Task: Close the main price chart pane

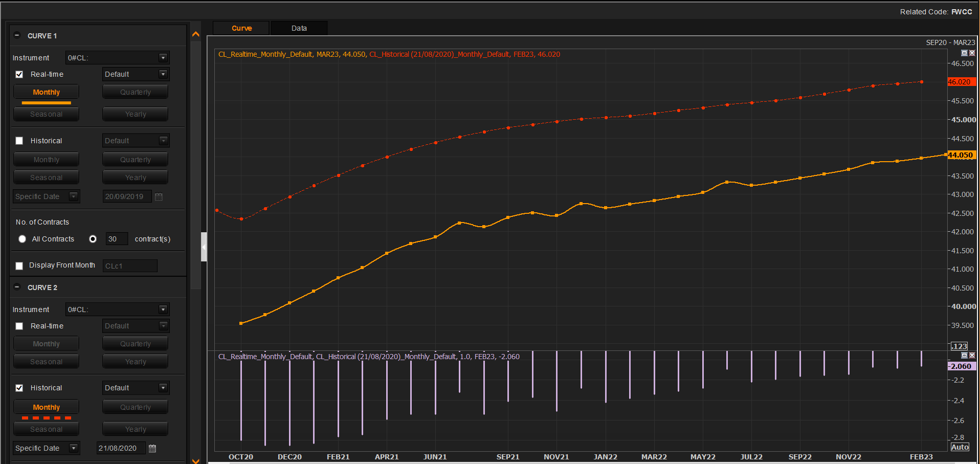Action: [972, 53]
